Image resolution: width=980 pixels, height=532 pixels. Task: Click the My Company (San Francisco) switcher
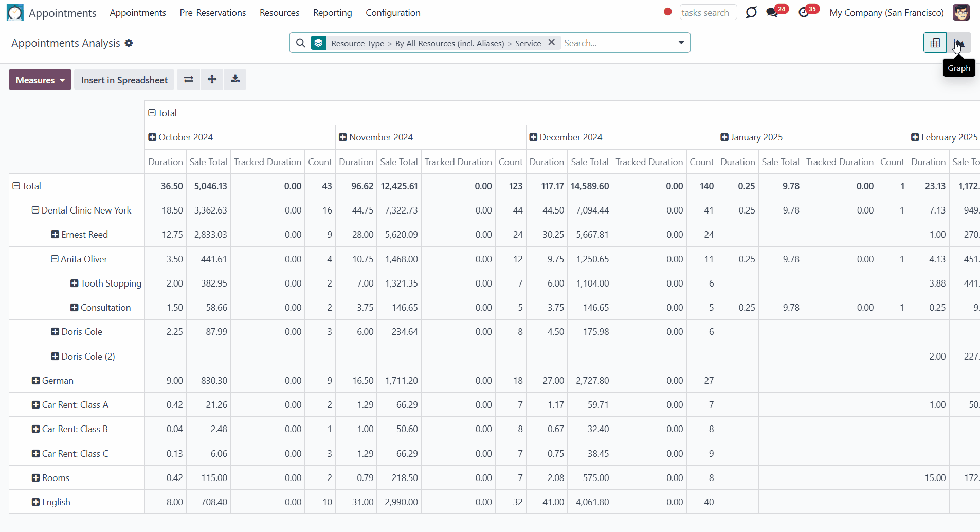pyautogui.click(x=886, y=13)
